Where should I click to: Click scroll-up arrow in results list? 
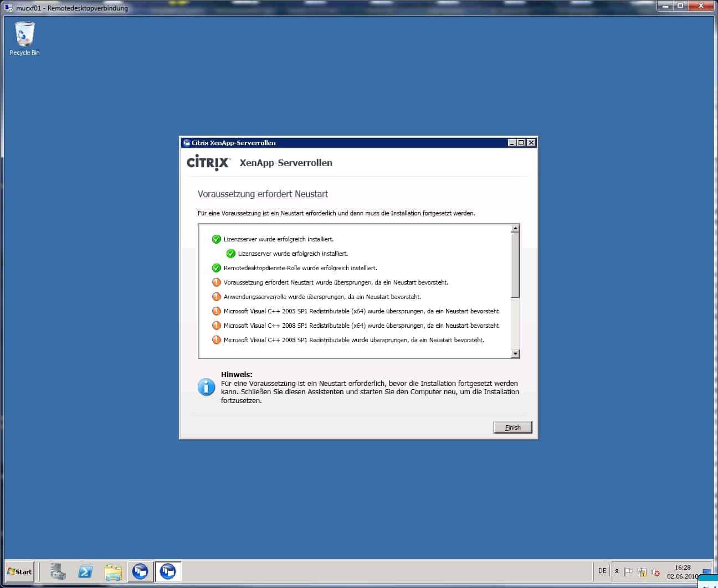click(x=515, y=228)
